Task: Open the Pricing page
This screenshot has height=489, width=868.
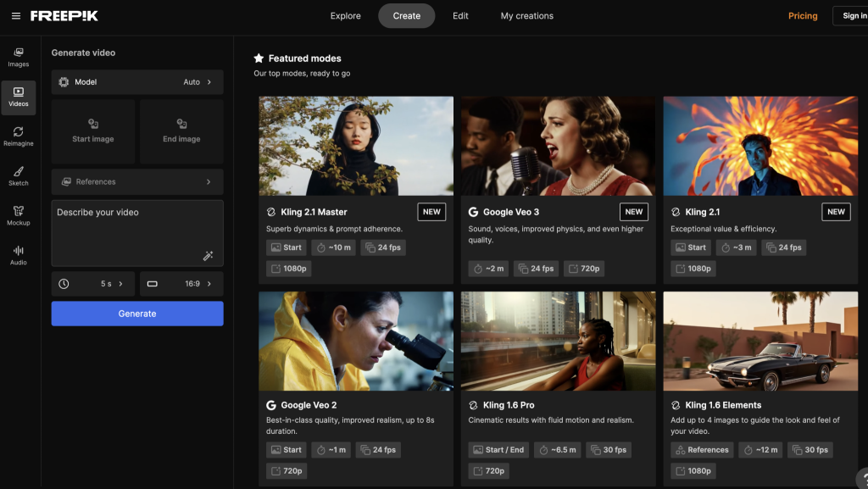Action: pyautogui.click(x=803, y=16)
